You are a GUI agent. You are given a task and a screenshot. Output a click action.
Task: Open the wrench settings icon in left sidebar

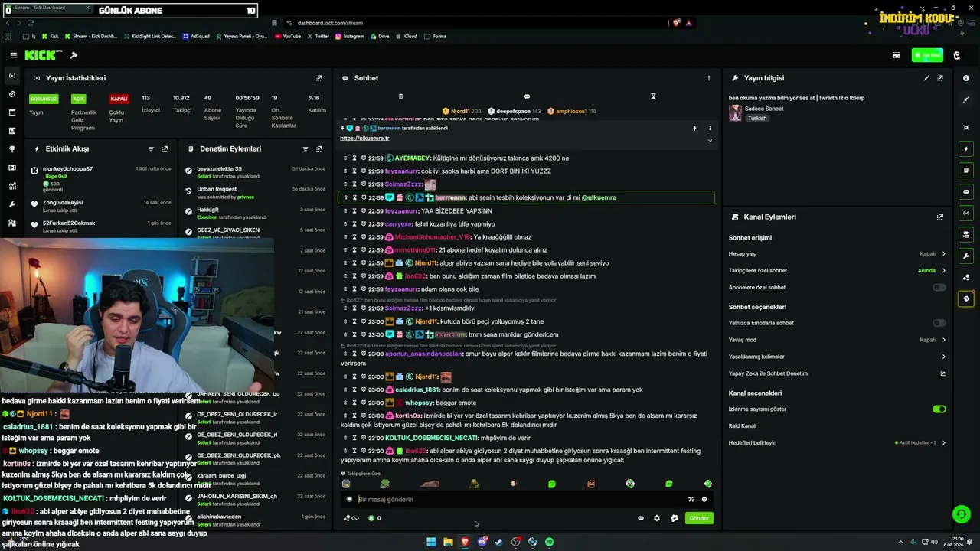tap(12, 204)
